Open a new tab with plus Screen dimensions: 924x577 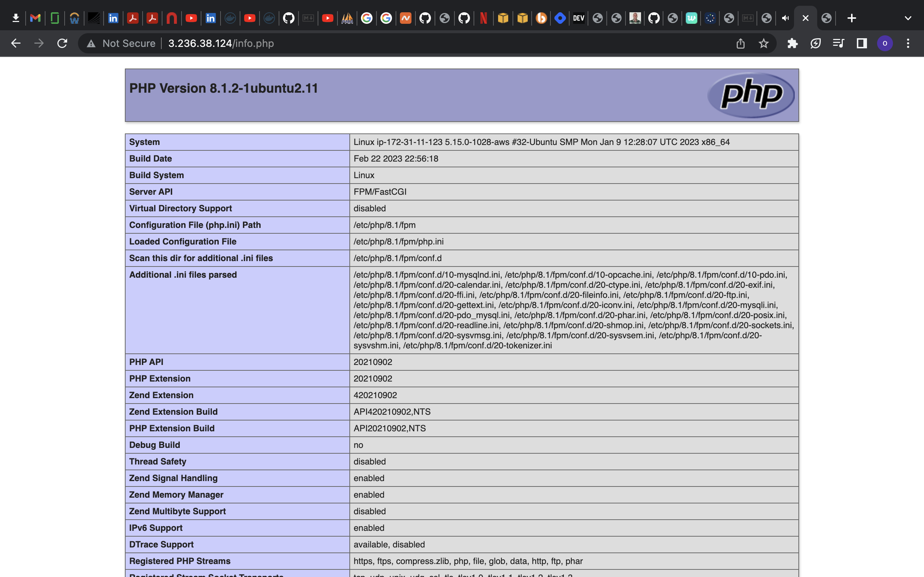[x=851, y=18]
